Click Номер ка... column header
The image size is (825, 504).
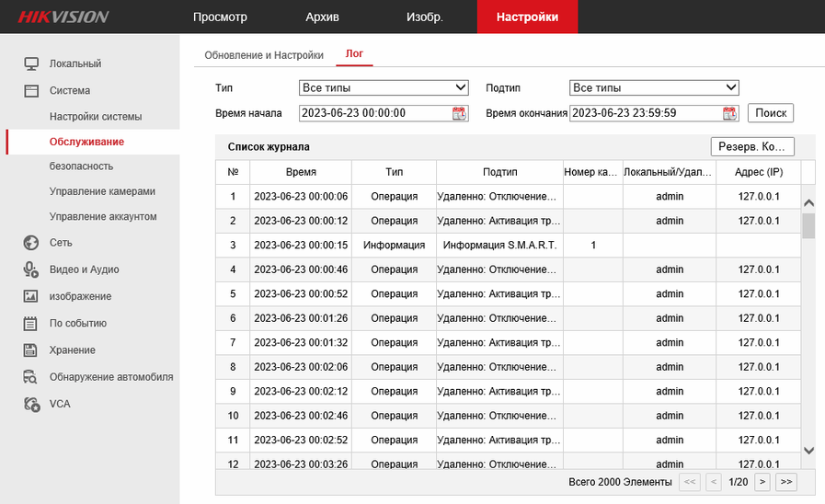(593, 172)
